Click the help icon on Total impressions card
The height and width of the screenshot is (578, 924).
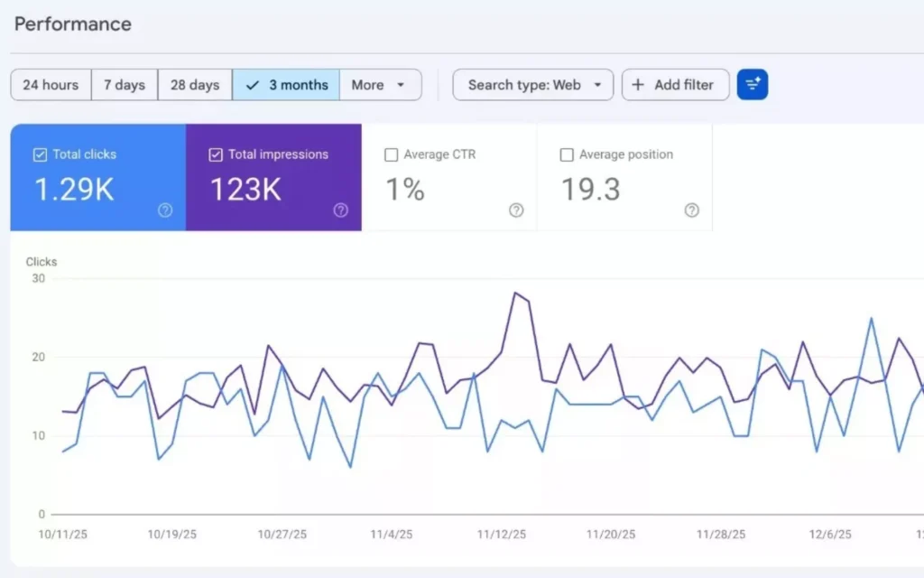click(341, 210)
